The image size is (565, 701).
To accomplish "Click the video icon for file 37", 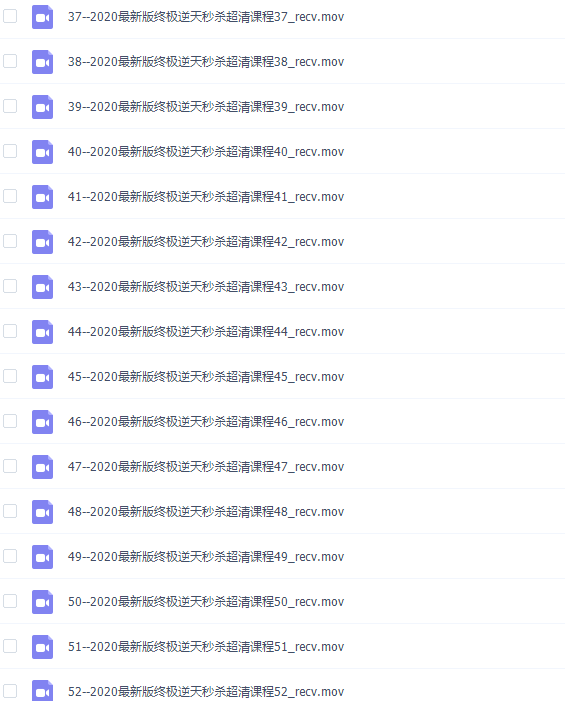I will coord(42,17).
